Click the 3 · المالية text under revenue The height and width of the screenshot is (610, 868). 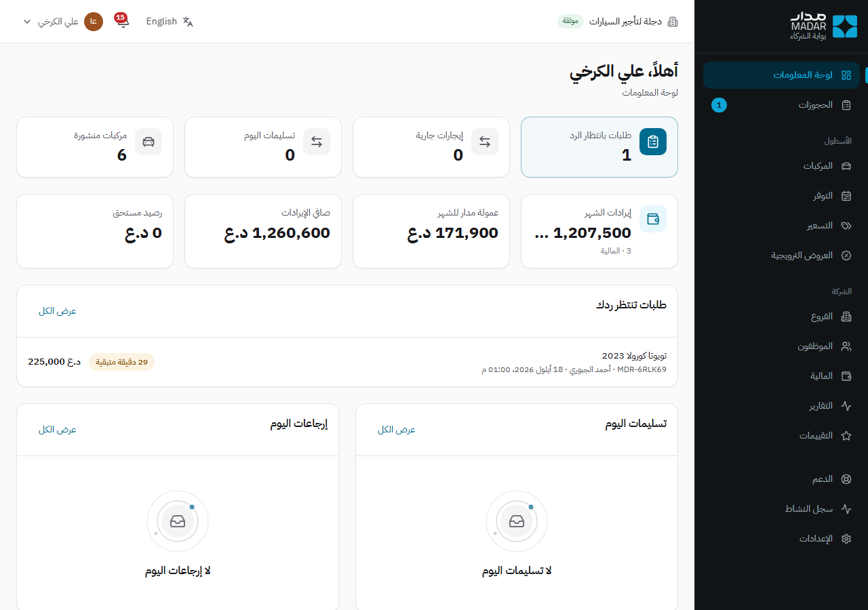616,251
